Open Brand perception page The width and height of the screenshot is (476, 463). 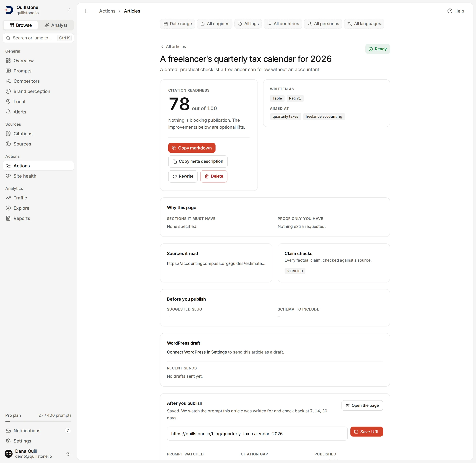click(38, 91)
